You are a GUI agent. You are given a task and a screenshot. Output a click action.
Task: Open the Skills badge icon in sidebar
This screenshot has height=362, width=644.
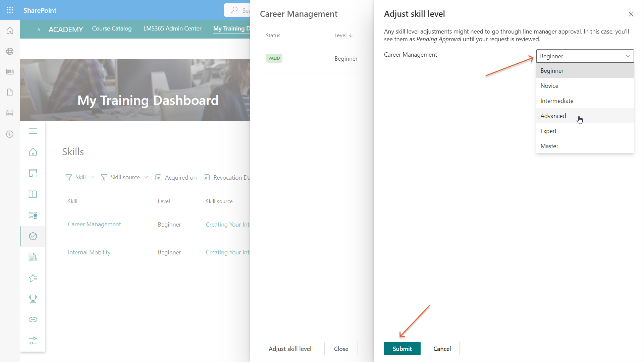[33, 236]
